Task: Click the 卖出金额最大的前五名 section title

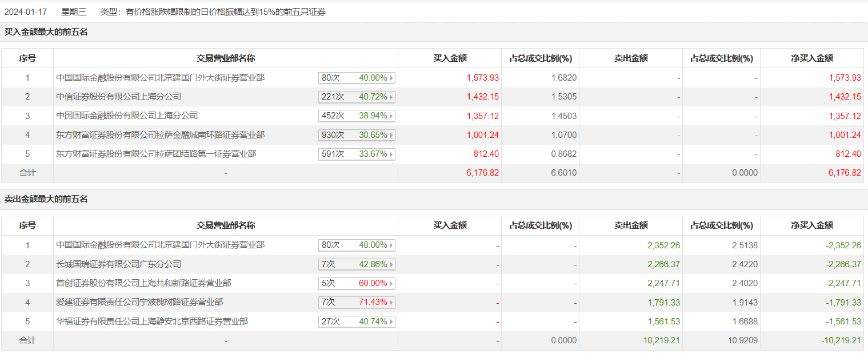Action: point(46,199)
